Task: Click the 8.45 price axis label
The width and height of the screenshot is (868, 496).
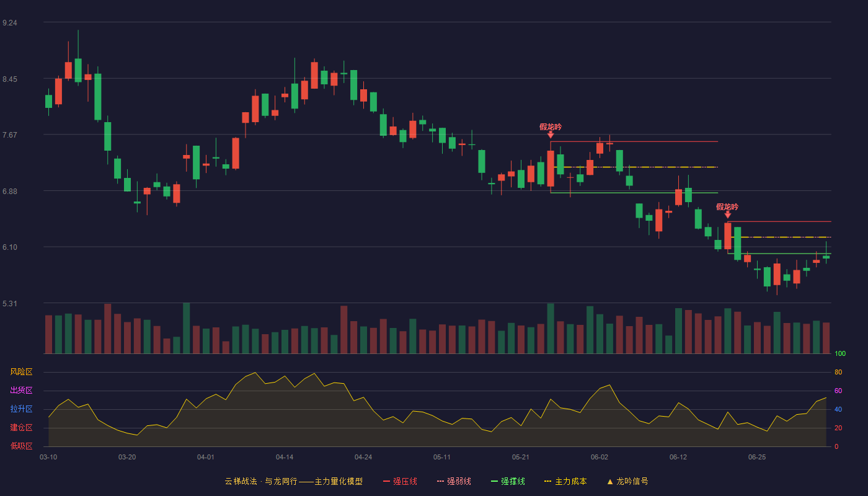Action: (10, 79)
